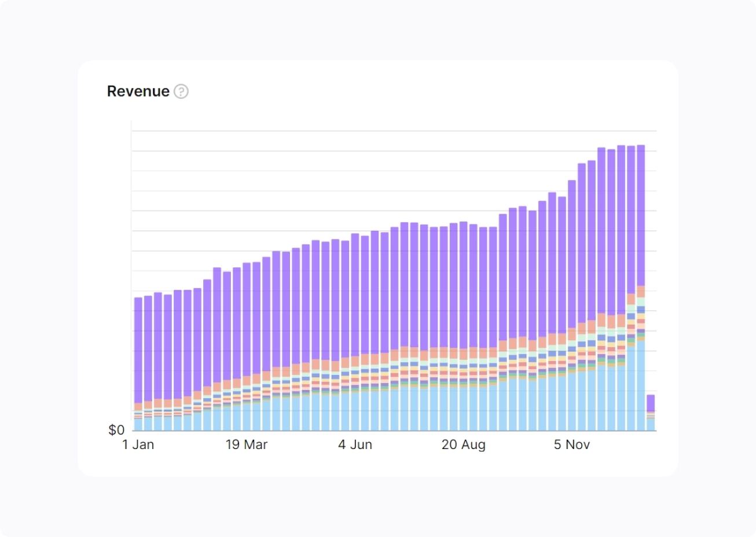The width and height of the screenshot is (756, 537).
Task: Click the Revenue chart title
Action: click(x=138, y=91)
